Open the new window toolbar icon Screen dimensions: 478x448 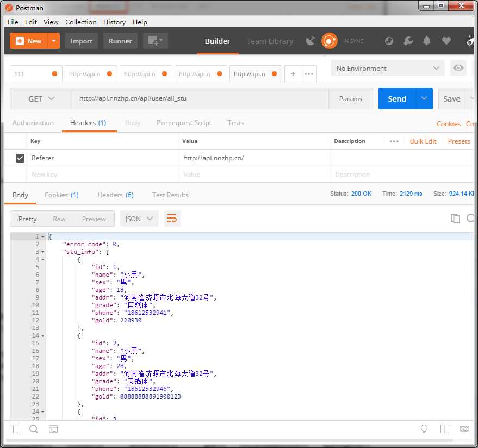[155, 41]
